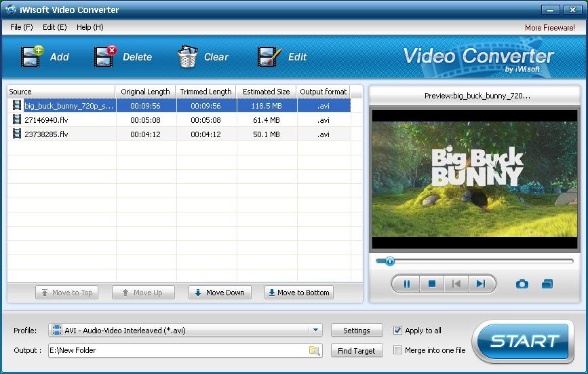The width and height of the screenshot is (588, 374).
Task: Click the iWisoft app icon in title bar
Action: pyautogui.click(x=11, y=10)
